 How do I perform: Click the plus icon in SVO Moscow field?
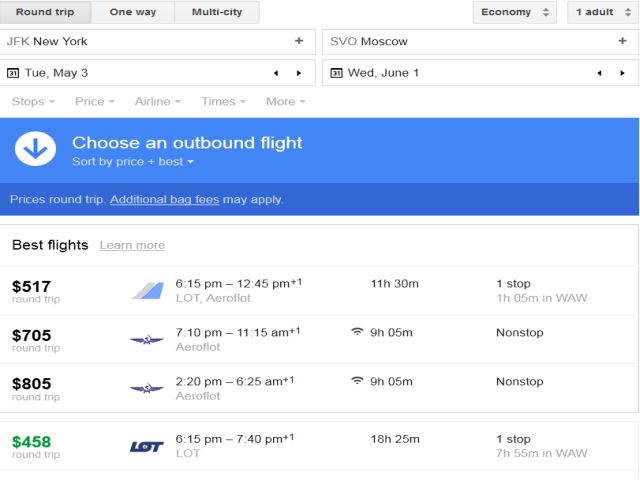[623, 41]
